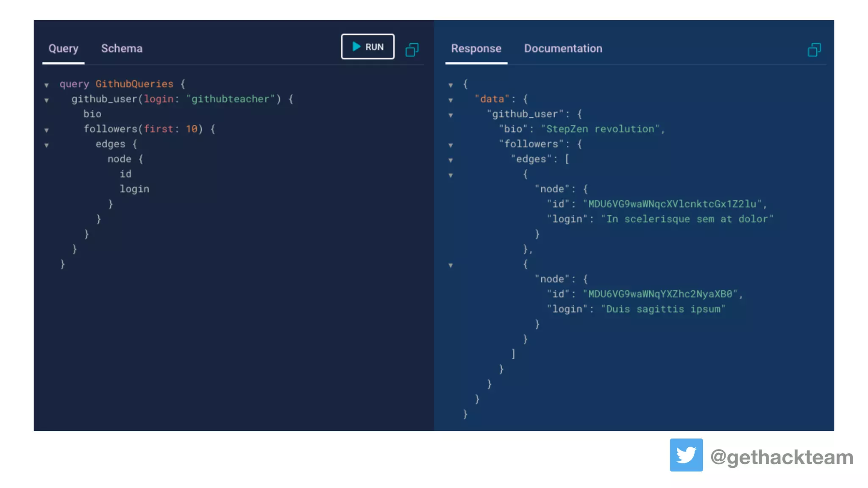868x488 pixels.
Task: Click the "githubteacher" login string in query
Action: (230, 99)
